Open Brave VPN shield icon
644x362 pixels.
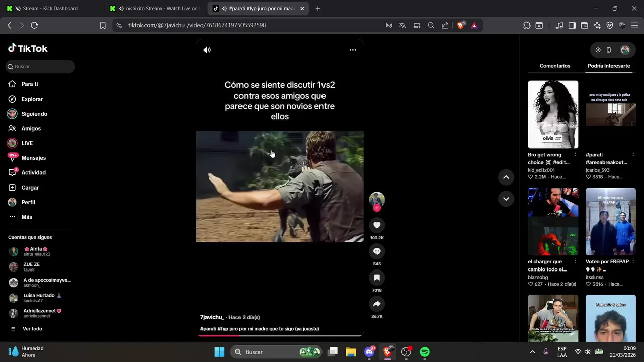[609, 25]
